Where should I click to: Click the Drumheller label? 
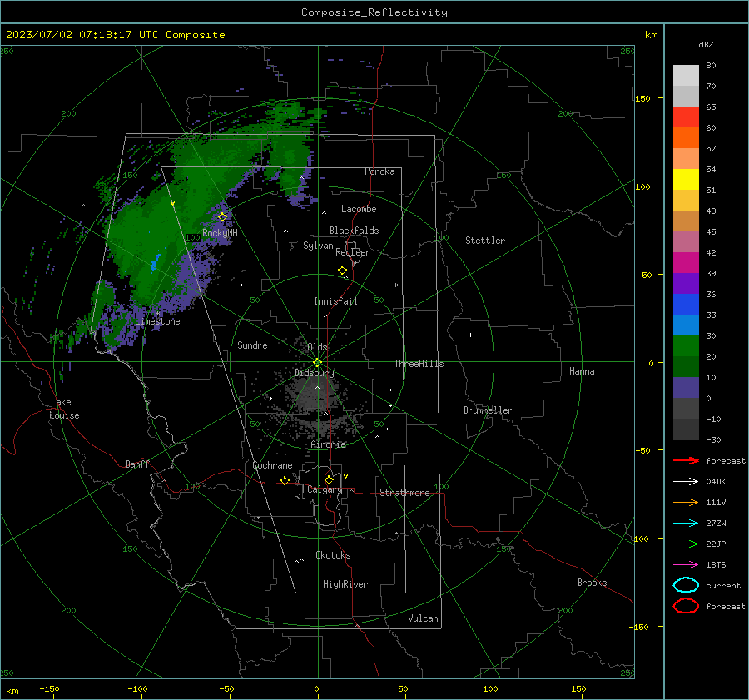487,410
